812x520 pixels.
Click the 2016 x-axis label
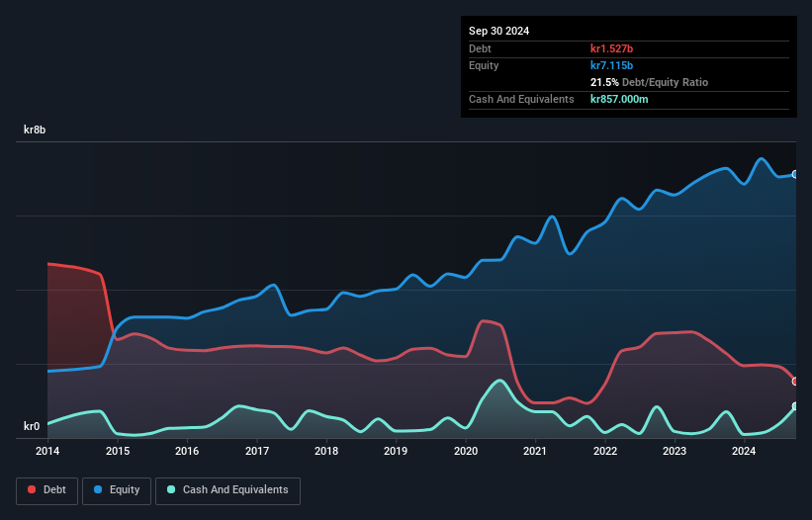click(187, 451)
